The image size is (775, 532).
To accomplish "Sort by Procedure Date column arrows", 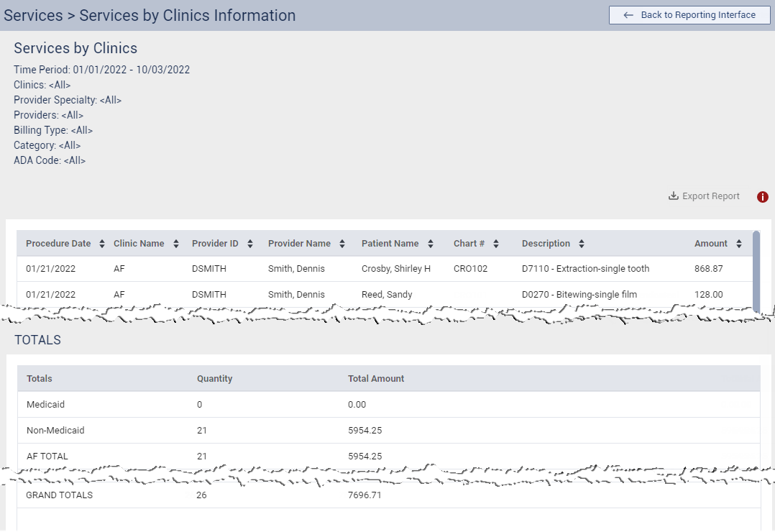I will [x=102, y=244].
